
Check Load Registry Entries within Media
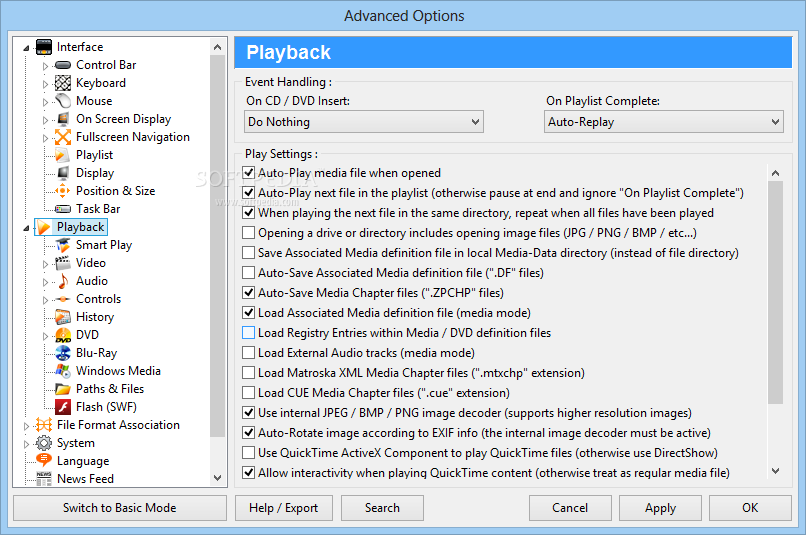(248, 333)
